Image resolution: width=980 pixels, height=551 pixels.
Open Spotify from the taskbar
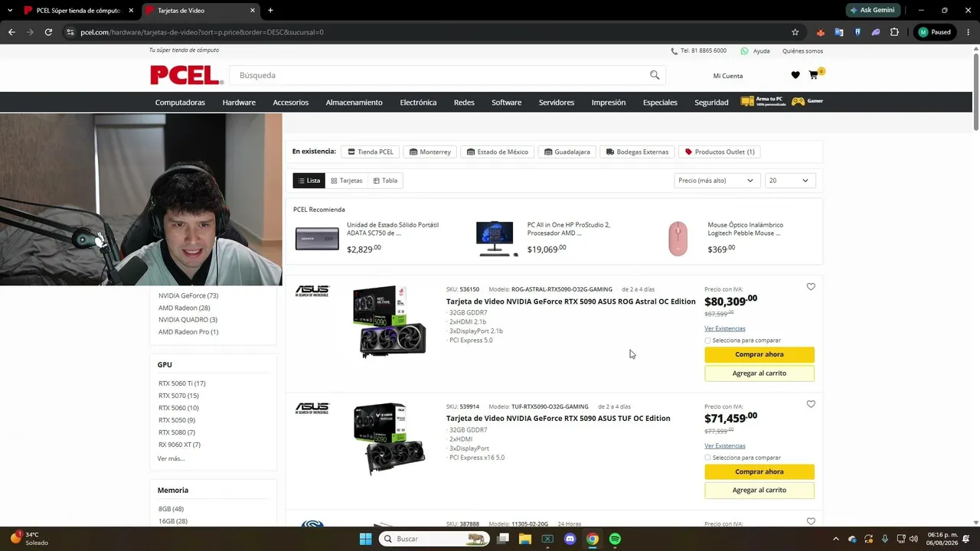(615, 539)
